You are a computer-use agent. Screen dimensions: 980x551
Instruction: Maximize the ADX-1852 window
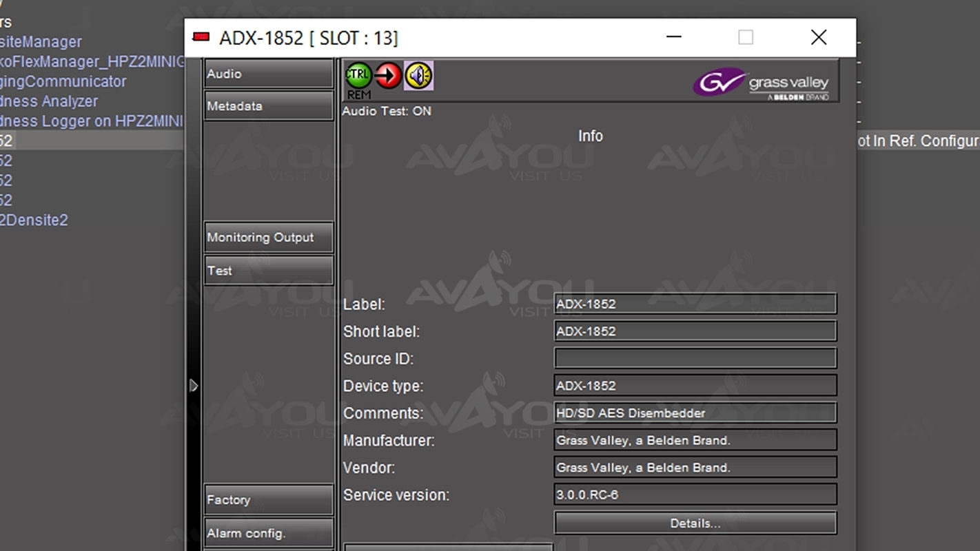coord(745,37)
